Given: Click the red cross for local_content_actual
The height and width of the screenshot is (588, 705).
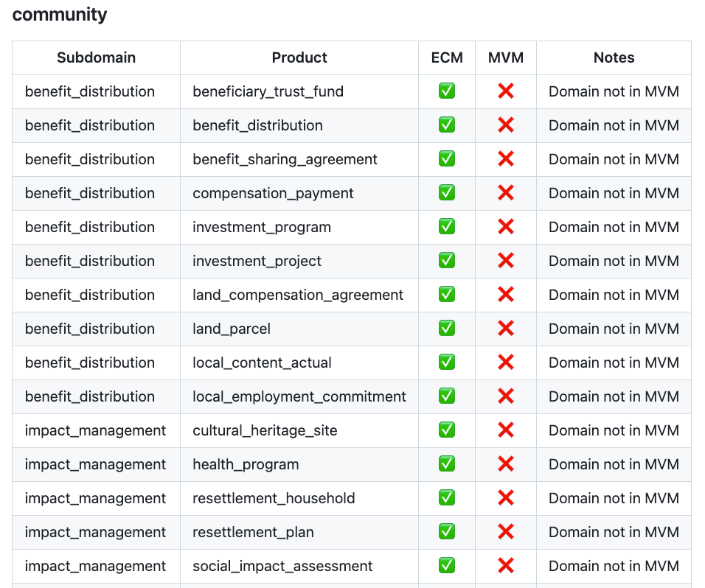Looking at the screenshot, I should pyautogui.click(x=506, y=362).
